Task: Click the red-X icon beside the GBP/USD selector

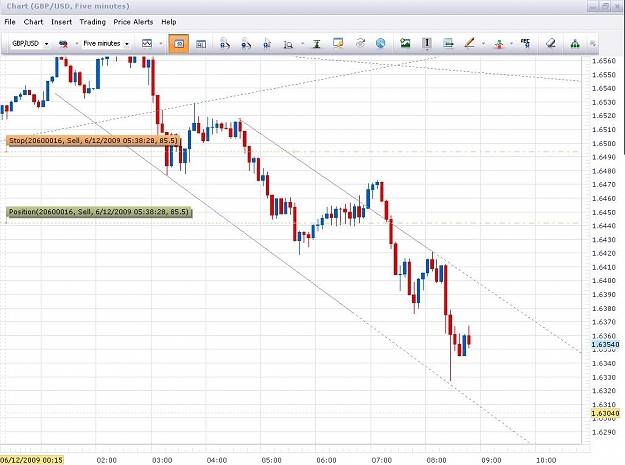Action: point(63,44)
